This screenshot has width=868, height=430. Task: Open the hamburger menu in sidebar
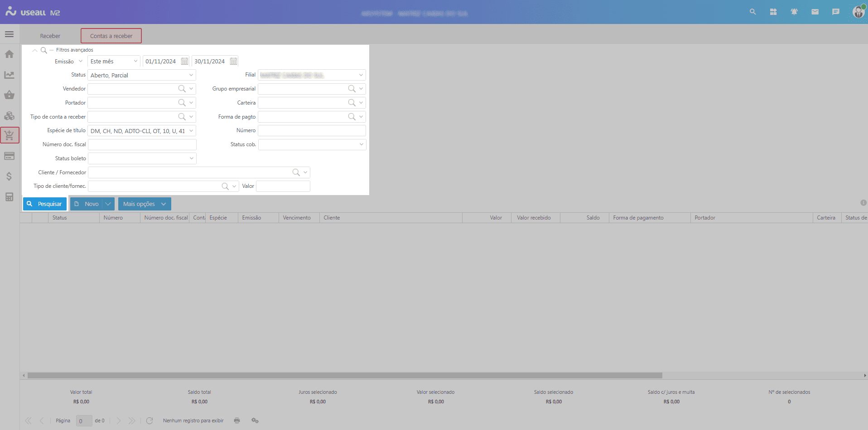click(x=9, y=34)
